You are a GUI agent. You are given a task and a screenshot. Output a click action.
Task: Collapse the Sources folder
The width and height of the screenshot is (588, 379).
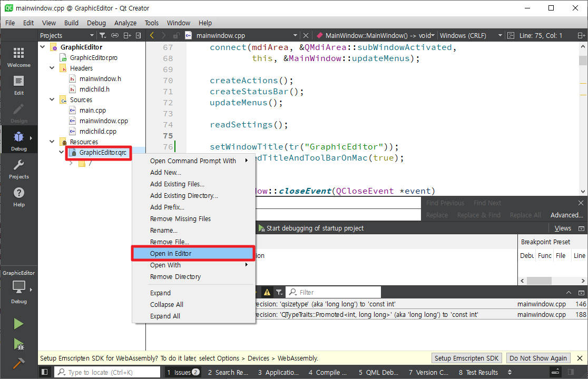pos(52,99)
